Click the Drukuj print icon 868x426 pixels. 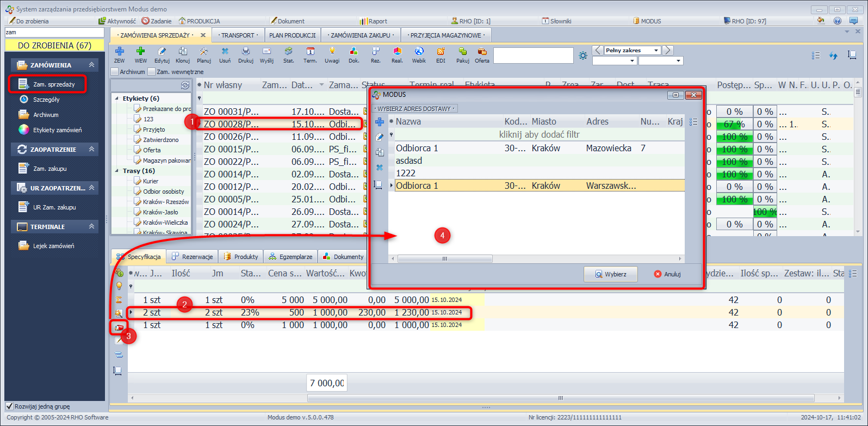pyautogui.click(x=245, y=52)
